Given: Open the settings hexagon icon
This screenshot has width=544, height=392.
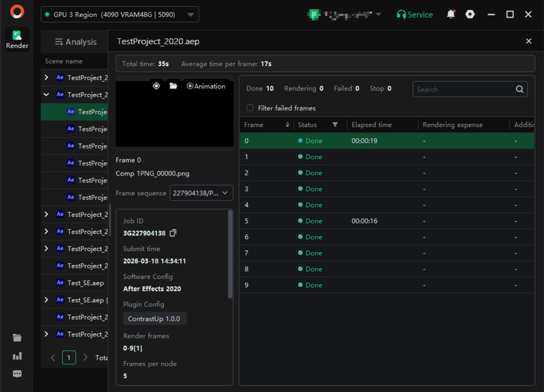Looking at the screenshot, I should [x=470, y=14].
